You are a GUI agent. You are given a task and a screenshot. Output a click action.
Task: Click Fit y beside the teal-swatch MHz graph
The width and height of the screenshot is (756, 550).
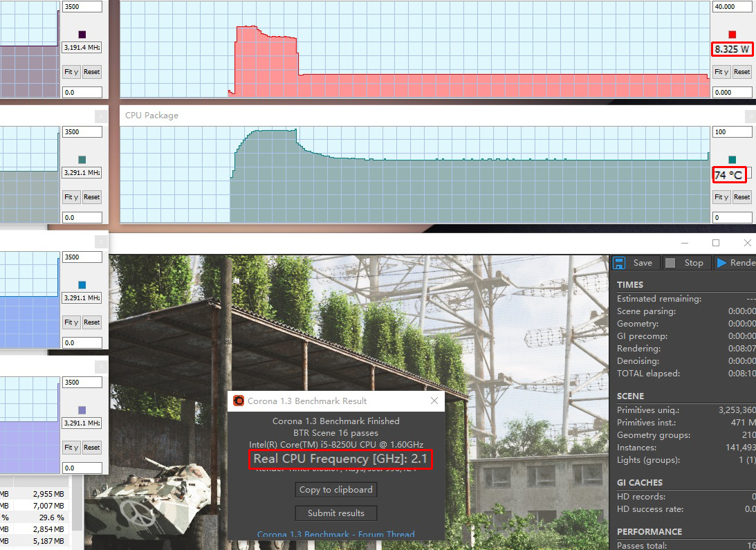tap(71, 197)
